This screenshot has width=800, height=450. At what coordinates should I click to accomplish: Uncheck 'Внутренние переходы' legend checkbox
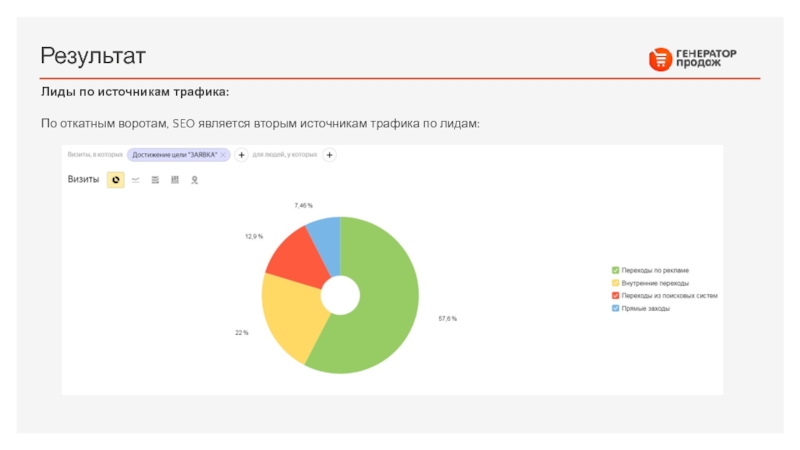(616, 283)
